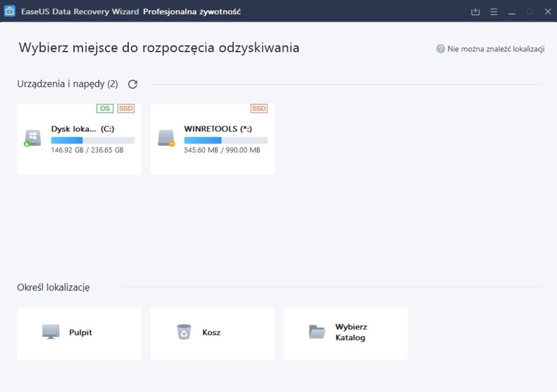Select the Dysk lokalny (C:) drive card
This screenshot has height=392, width=557.
coord(79,139)
